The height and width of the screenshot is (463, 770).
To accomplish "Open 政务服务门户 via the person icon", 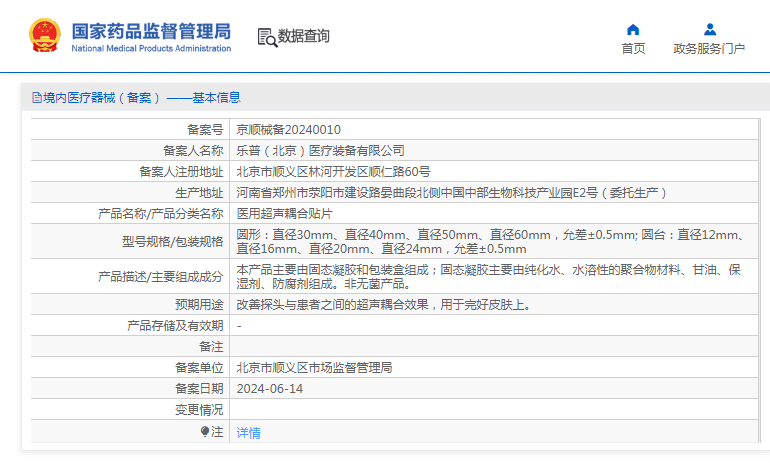I will click(x=710, y=29).
